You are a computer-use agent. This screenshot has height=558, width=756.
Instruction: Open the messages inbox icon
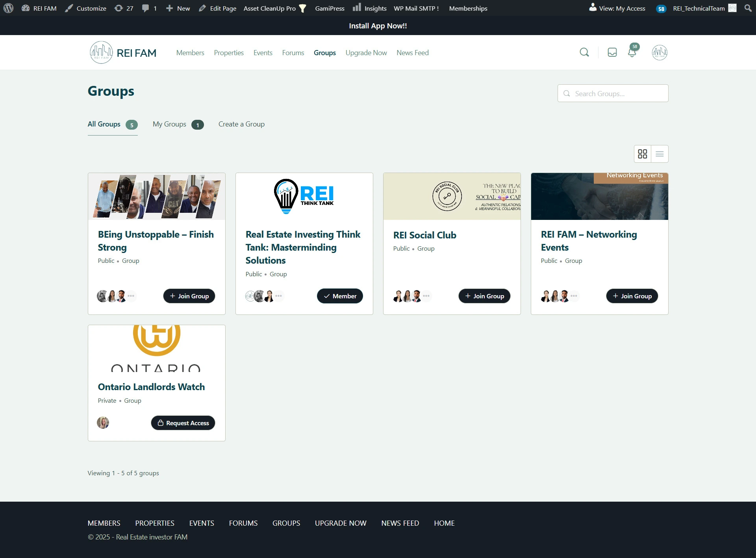(x=612, y=52)
